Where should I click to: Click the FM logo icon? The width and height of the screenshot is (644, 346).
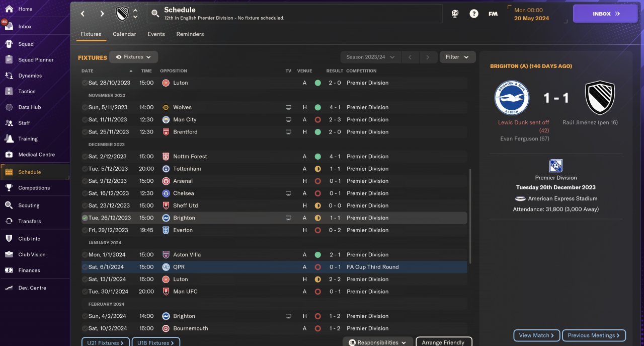pos(493,14)
